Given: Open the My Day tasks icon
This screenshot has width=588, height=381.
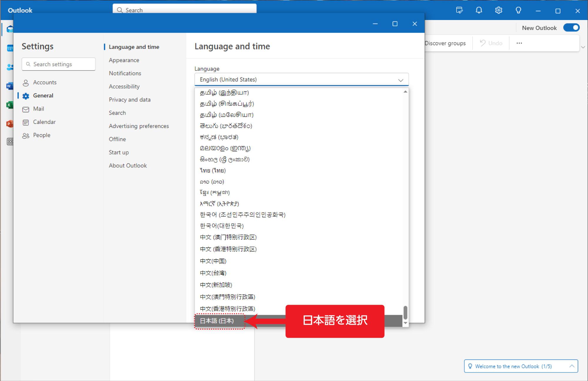Looking at the screenshot, I should pyautogui.click(x=459, y=10).
